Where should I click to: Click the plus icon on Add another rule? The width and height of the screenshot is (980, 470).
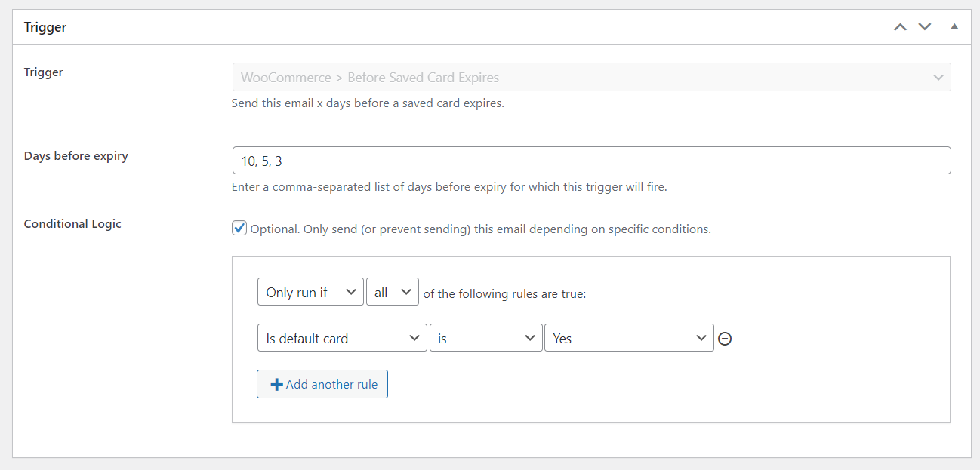(276, 384)
